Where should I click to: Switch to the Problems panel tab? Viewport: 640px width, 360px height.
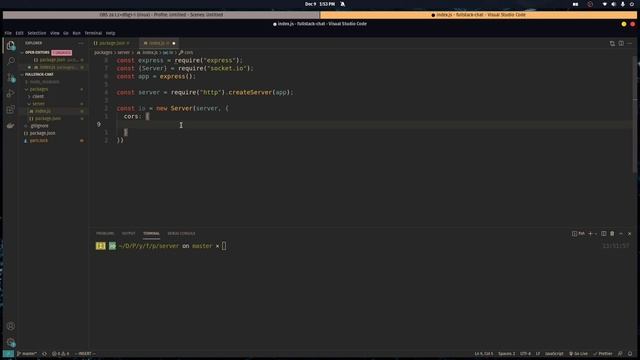105,233
